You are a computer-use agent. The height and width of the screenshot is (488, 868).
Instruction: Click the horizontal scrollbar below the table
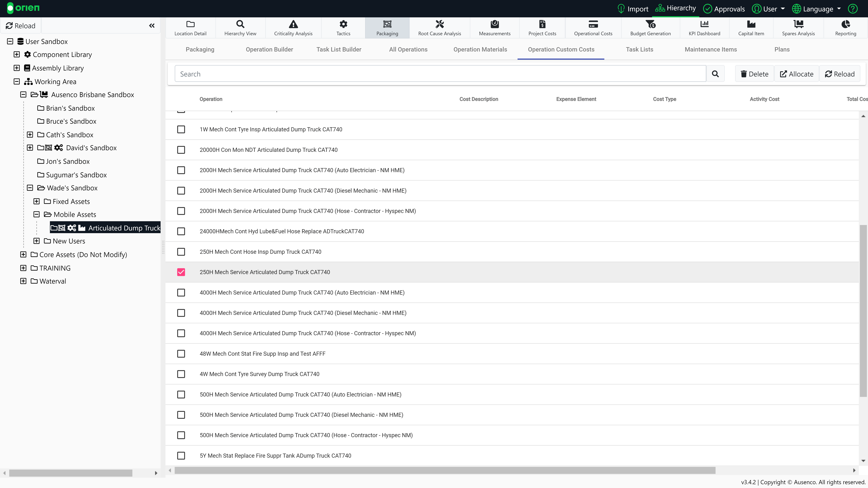point(445,470)
